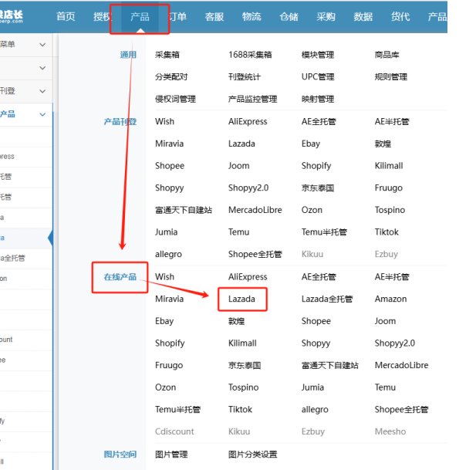476x470 pixels.
Task: Open Shopee under 在线产品
Action: tap(316, 321)
